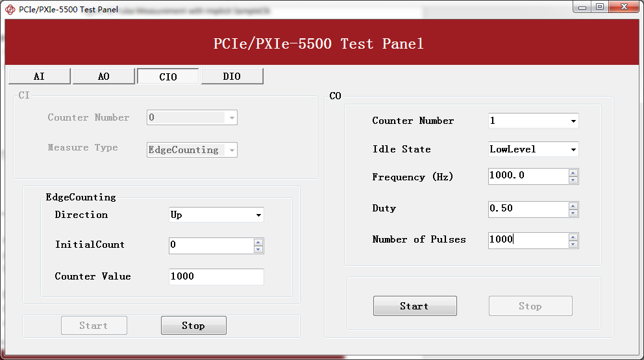This screenshot has width=644, height=360.
Task: Decrease Duty with down spinner arrow
Action: [573, 213]
